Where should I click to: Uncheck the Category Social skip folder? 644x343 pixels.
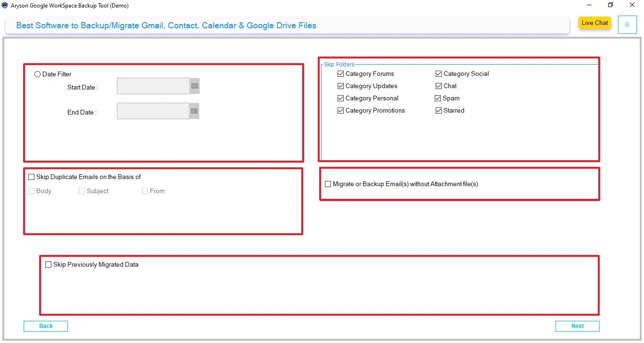[x=438, y=73]
